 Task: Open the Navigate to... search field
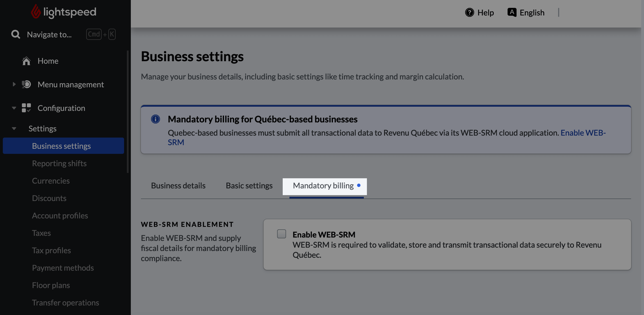click(49, 35)
